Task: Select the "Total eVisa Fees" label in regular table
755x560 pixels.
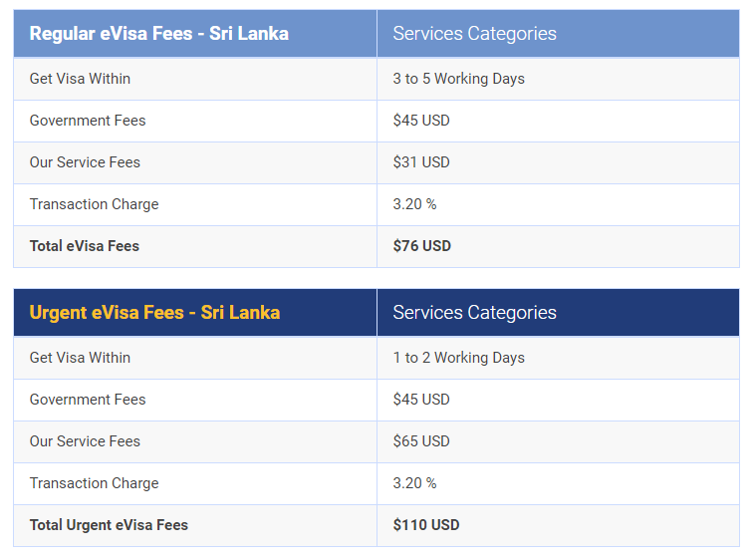Action: click(85, 246)
